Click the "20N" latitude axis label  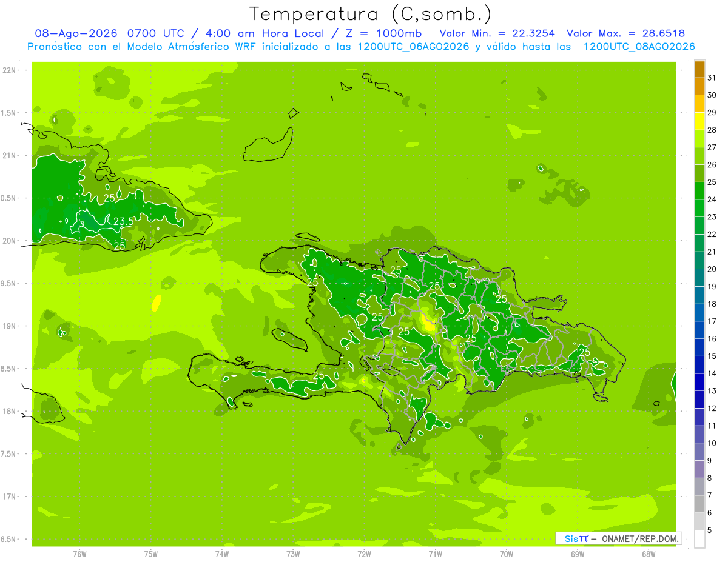click(x=10, y=241)
